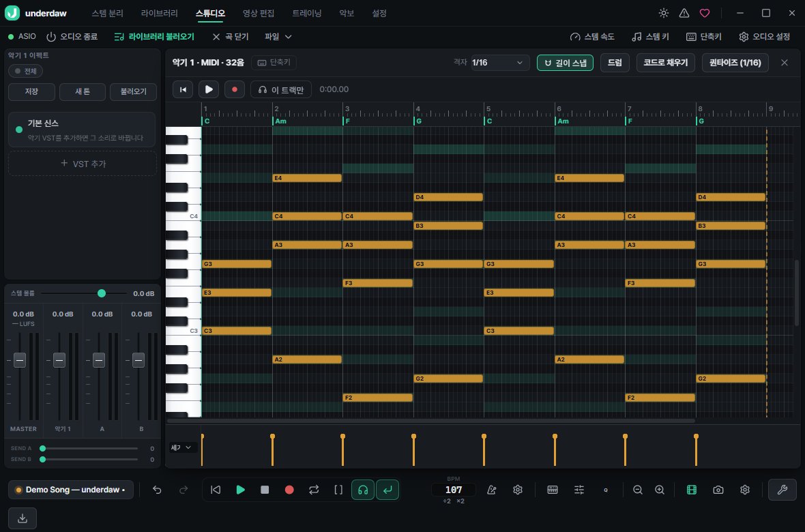805x532 pixels.
Task: Double the BPM with ×2
Action: 460,501
